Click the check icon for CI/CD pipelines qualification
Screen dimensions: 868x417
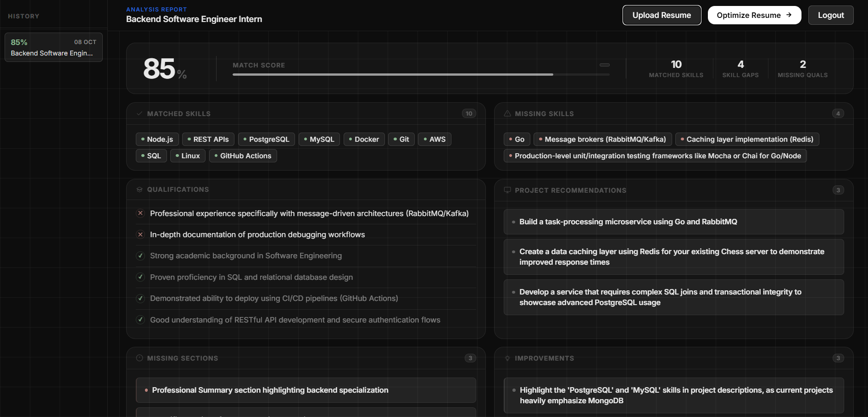[x=140, y=298]
